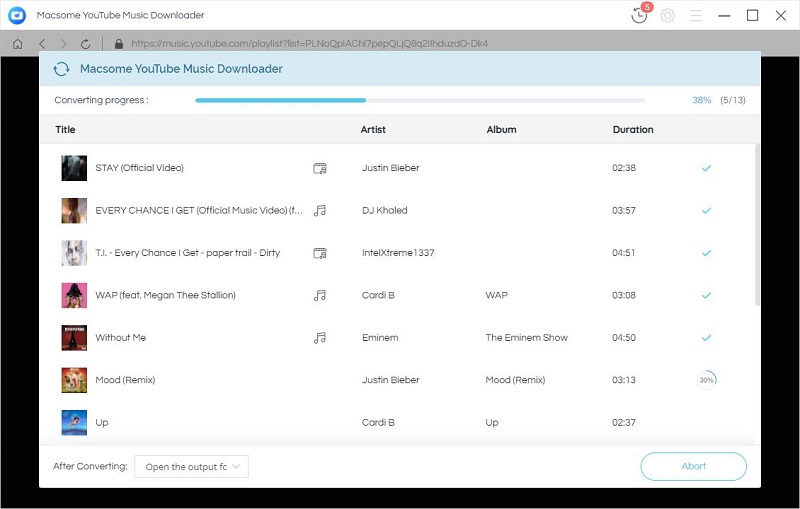Open the hamburger menu icon
The width and height of the screenshot is (800, 509).
[x=696, y=16]
